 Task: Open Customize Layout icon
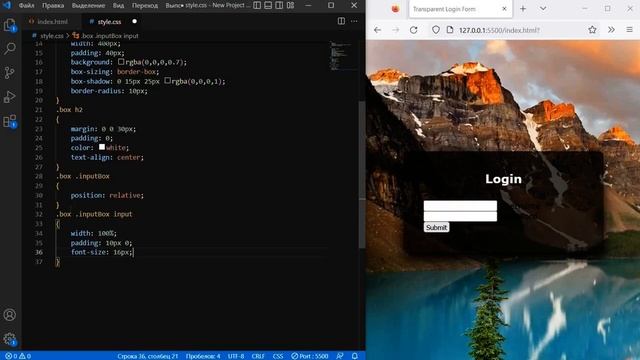[x=291, y=5]
